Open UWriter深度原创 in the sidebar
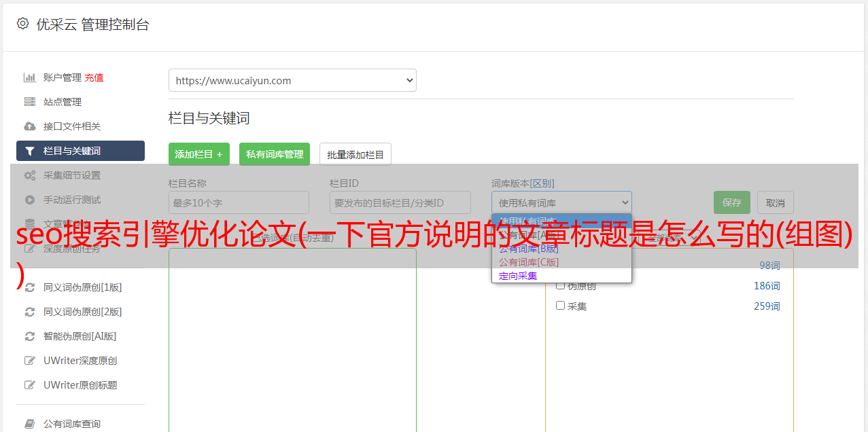 [80, 361]
